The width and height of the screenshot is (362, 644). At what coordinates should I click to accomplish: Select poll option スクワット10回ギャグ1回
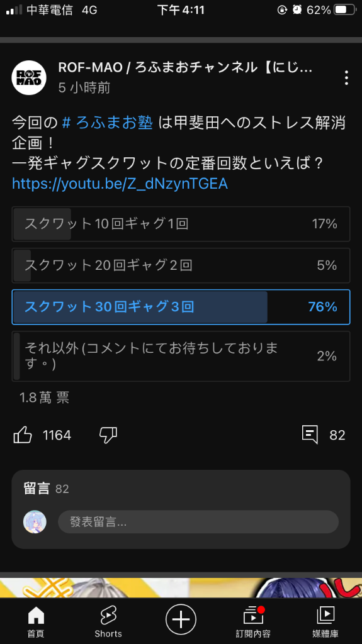click(181, 224)
